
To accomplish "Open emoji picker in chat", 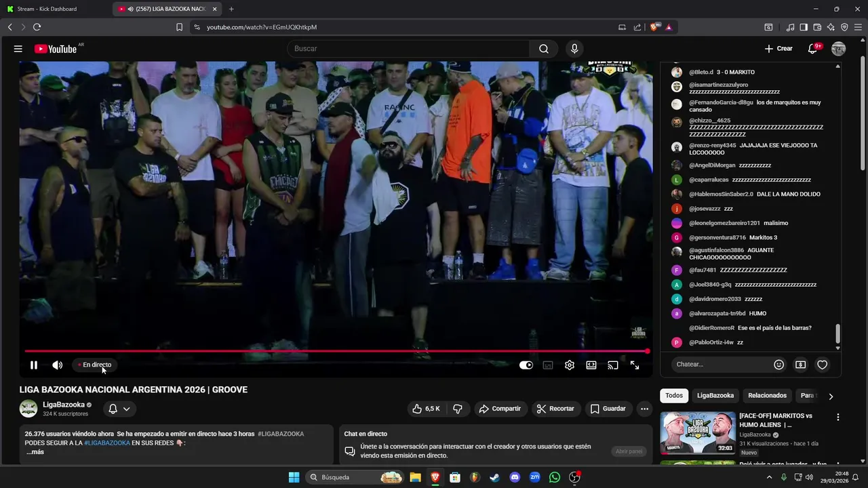I will tap(778, 365).
